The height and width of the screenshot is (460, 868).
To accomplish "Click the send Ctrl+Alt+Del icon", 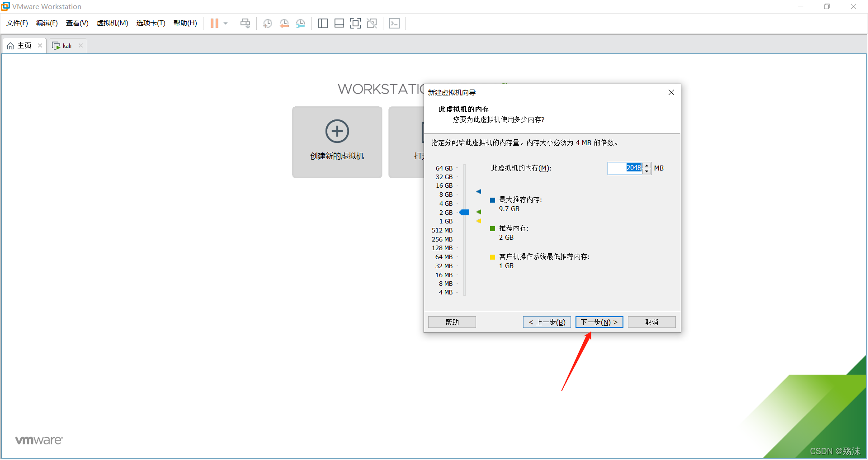I will click(x=245, y=24).
